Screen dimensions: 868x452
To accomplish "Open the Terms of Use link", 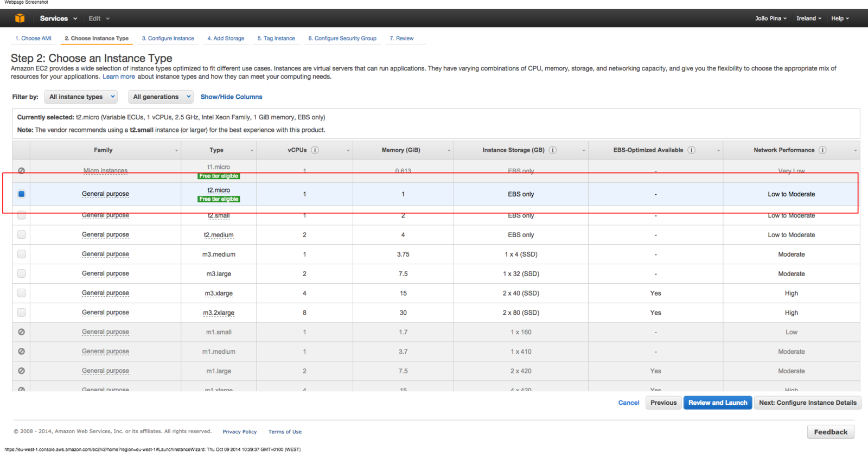I will [285, 432].
